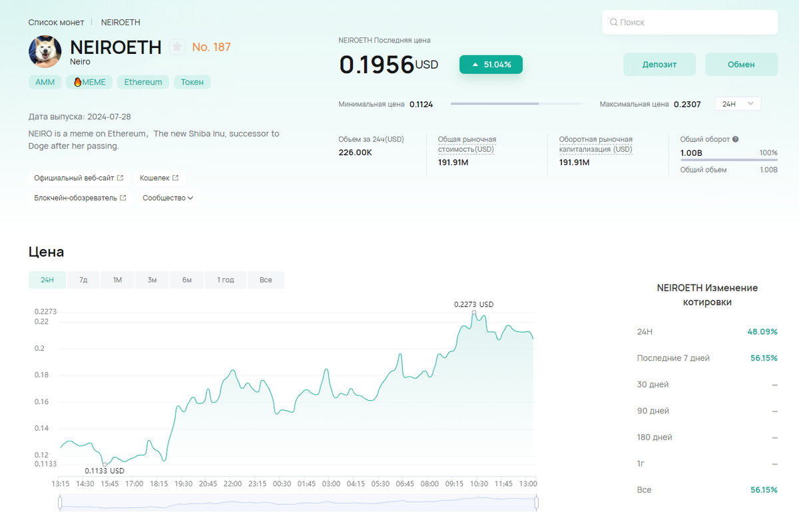The height and width of the screenshot is (532, 799).
Task: Open Официальный веб-сайт external link
Action: (x=79, y=178)
